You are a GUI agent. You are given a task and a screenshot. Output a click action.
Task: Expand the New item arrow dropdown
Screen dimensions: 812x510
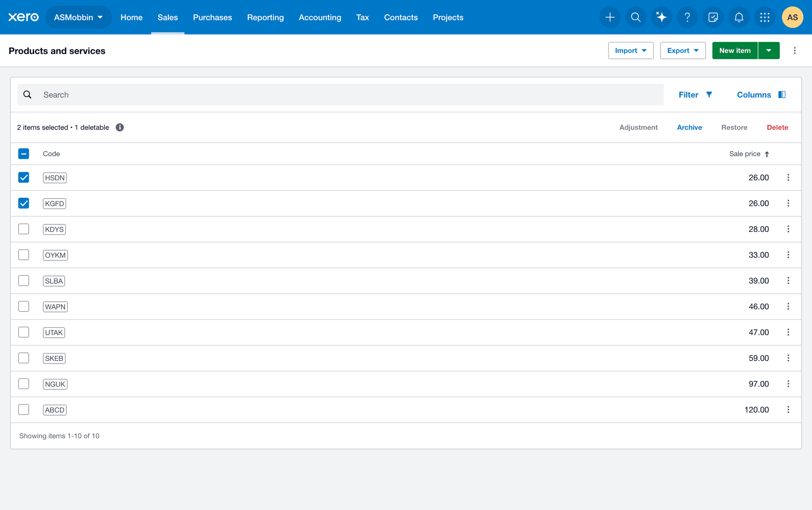click(769, 51)
